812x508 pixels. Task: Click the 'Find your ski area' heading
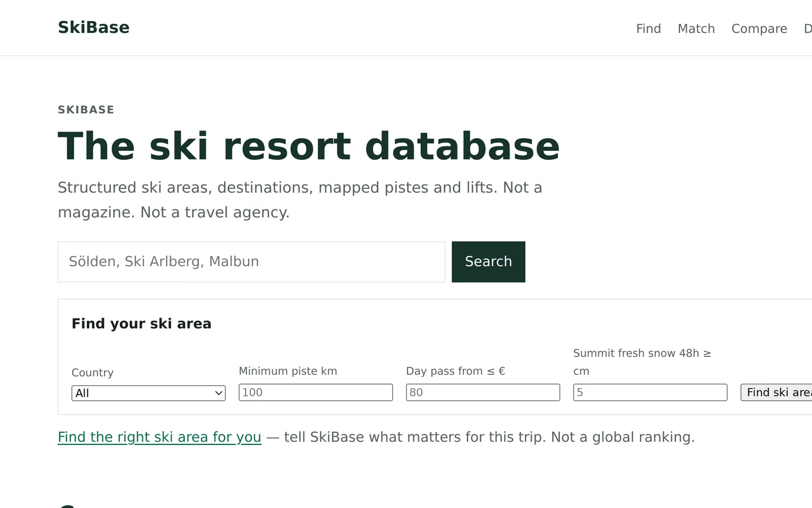141,324
